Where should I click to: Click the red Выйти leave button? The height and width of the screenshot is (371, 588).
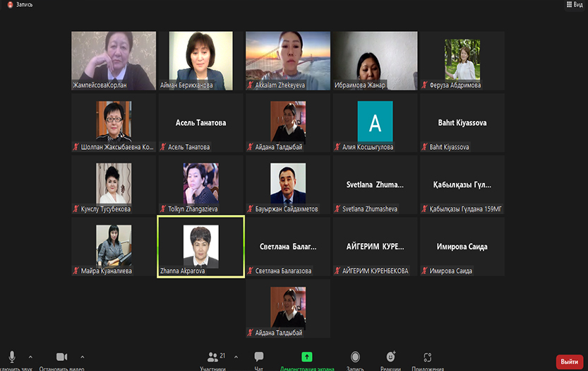tap(569, 361)
